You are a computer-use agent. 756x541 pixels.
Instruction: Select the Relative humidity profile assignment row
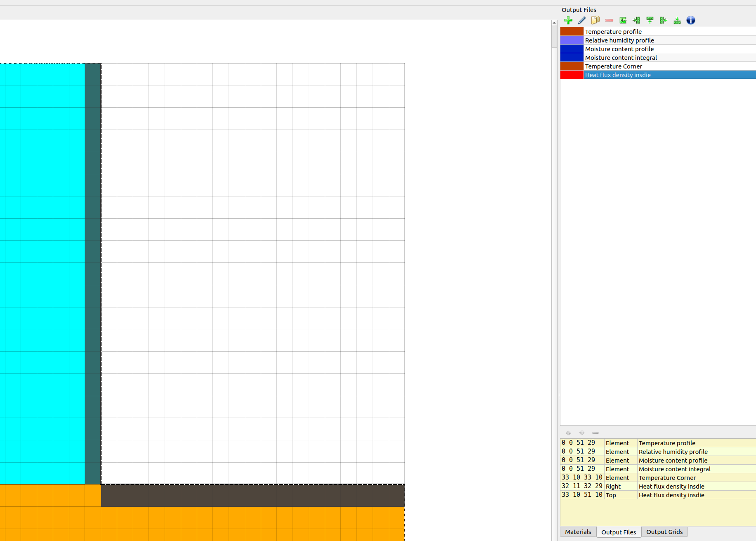[658, 452]
